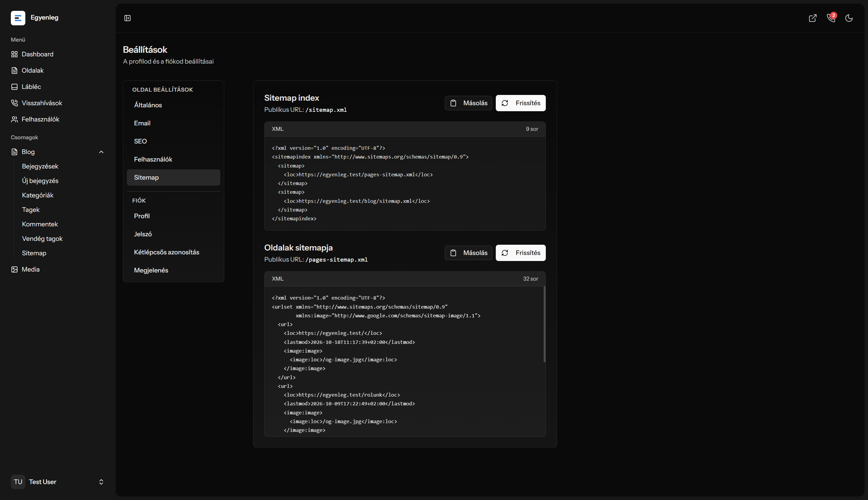The image size is (868, 500).
Task: Copy the Oldalak sitemapja XML with Másolás
Action: (468, 253)
